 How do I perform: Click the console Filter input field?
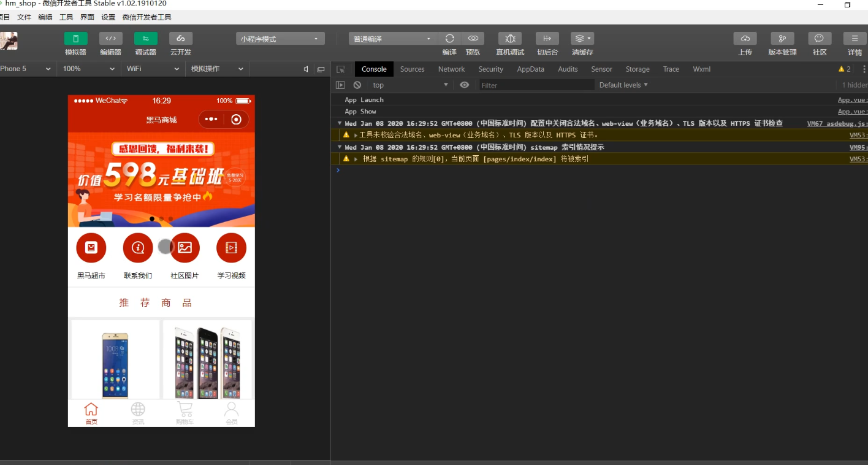click(537, 85)
